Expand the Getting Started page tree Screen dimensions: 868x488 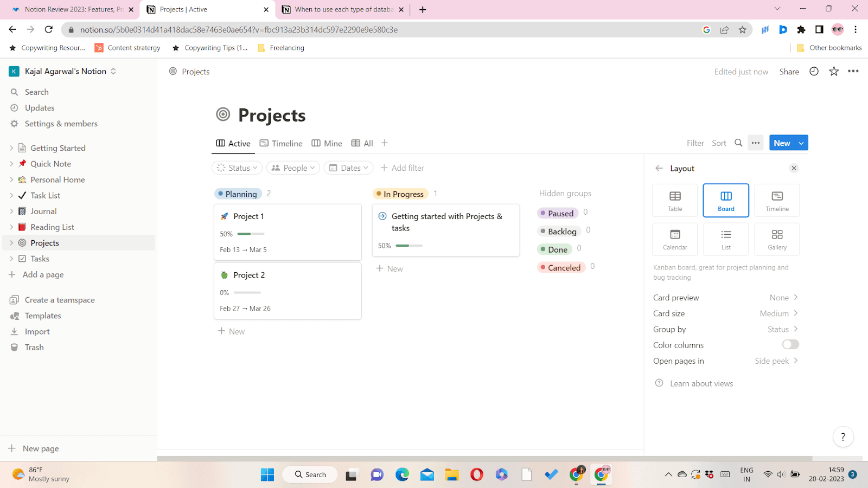[11, 148]
